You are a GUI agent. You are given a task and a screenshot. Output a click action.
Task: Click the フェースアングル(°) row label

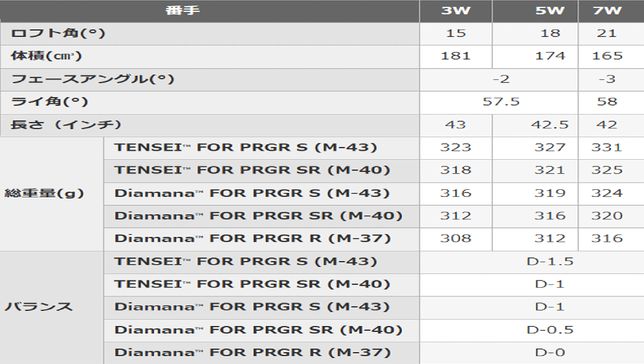tap(93, 79)
